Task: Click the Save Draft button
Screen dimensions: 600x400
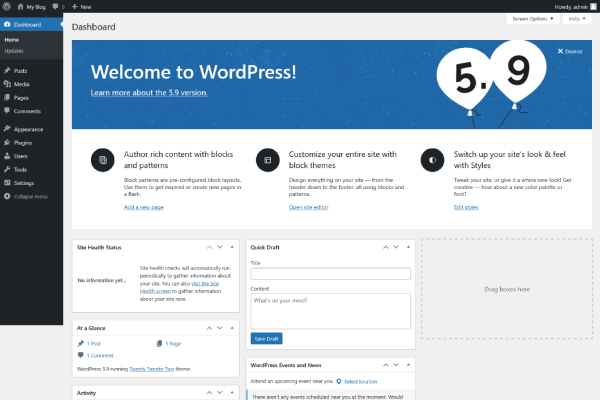Action: (266, 339)
